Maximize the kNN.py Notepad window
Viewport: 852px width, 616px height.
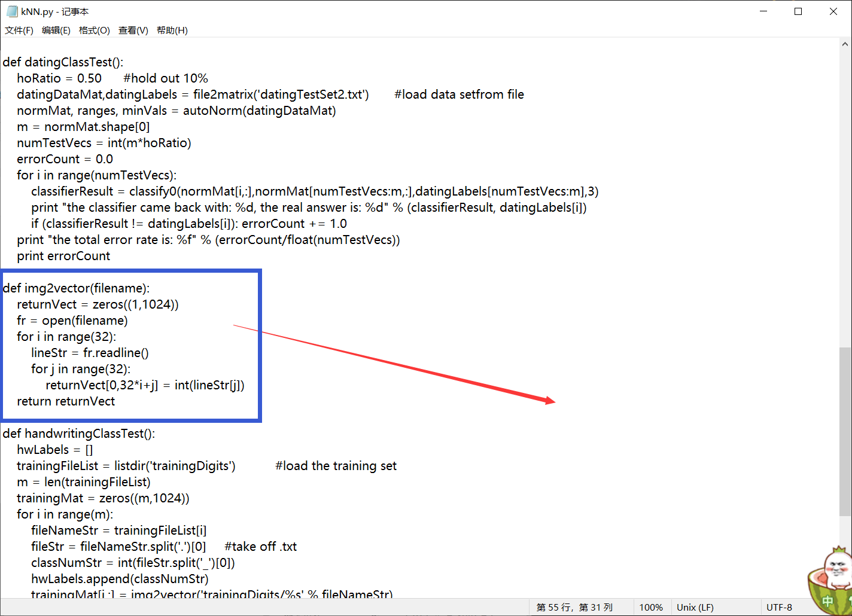tap(798, 11)
